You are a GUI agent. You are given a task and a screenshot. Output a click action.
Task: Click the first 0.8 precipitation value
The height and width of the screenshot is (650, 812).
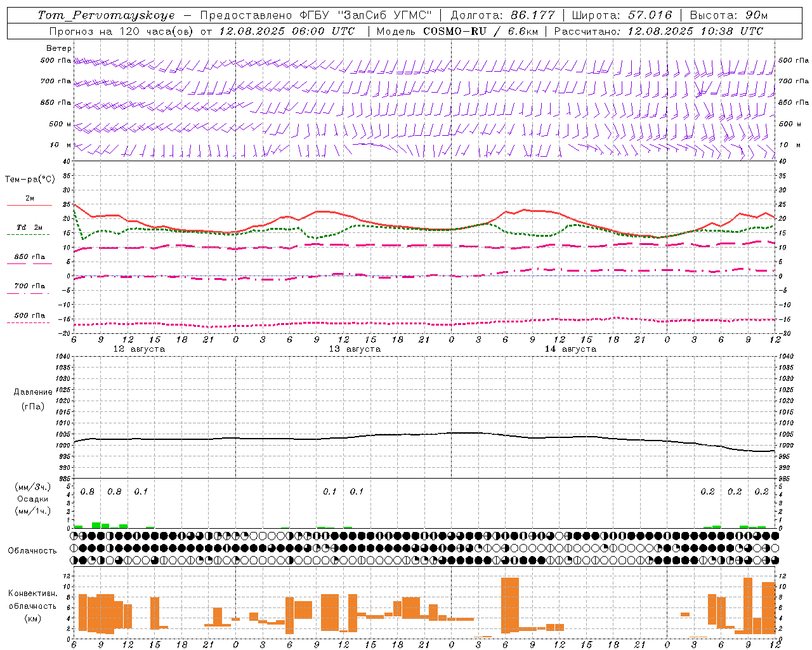88,492
